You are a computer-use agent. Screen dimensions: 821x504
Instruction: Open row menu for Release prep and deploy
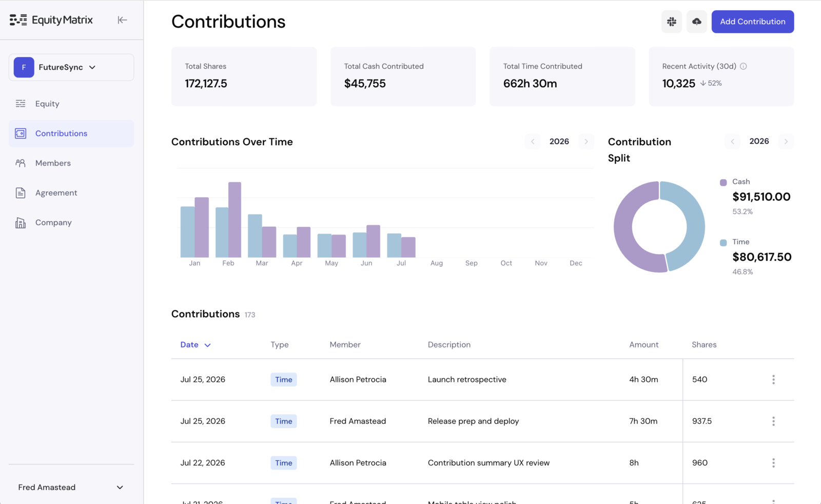(773, 421)
